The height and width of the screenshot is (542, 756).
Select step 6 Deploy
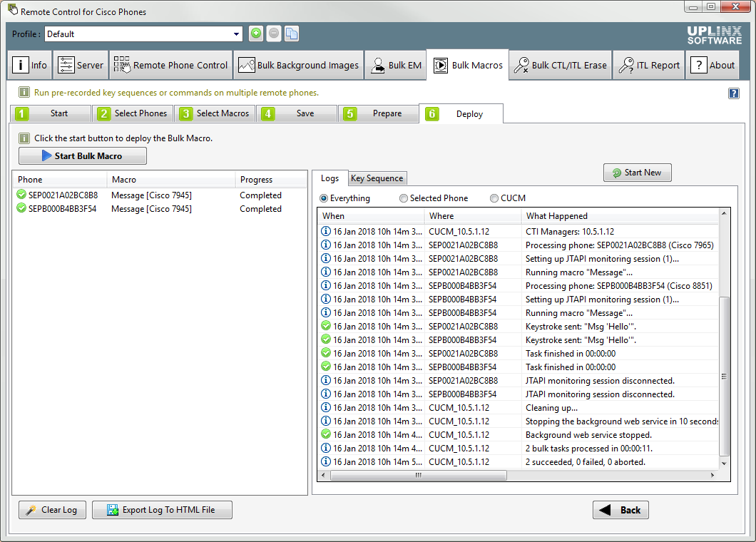461,114
